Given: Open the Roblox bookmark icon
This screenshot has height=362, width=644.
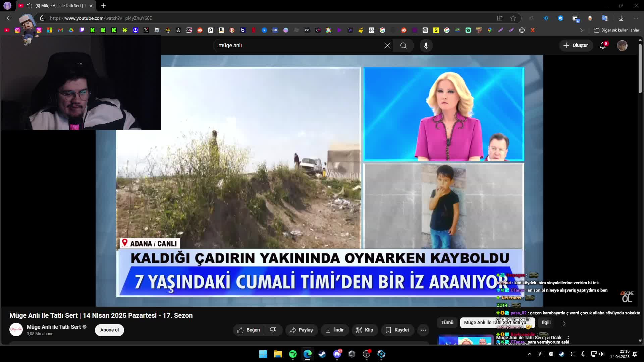Looking at the screenshot, I should coord(157,30).
